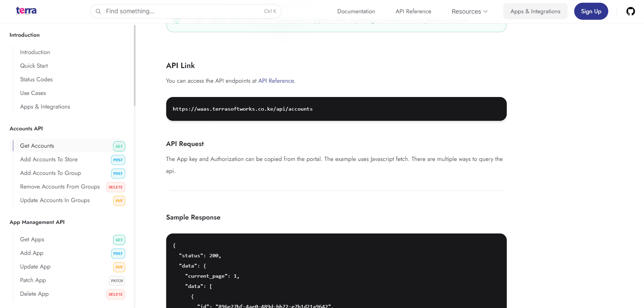Open the GitHub icon link
Viewport: 644px width, 308px height.
pyautogui.click(x=630, y=12)
